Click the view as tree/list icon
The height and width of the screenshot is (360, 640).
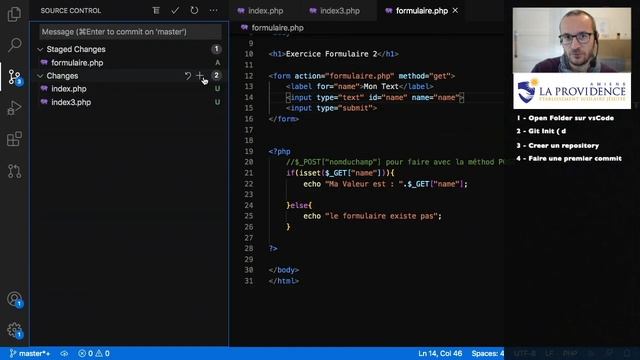point(156,11)
